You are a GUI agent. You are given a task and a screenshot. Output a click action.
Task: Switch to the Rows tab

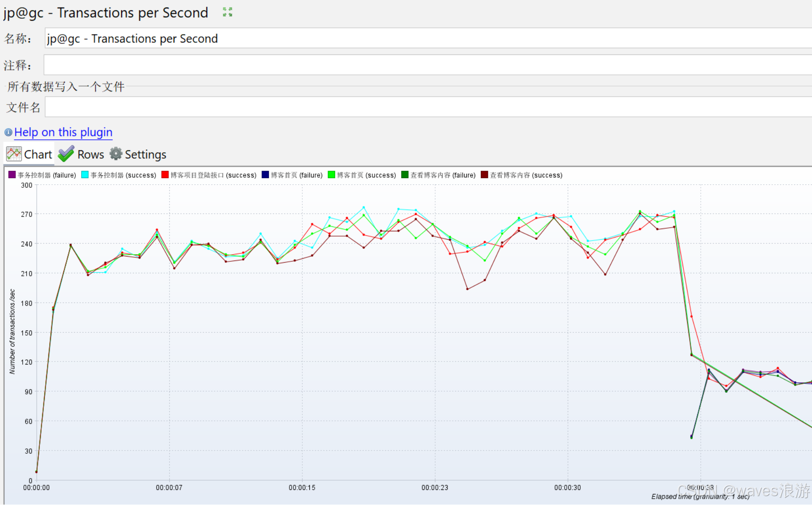click(x=81, y=154)
